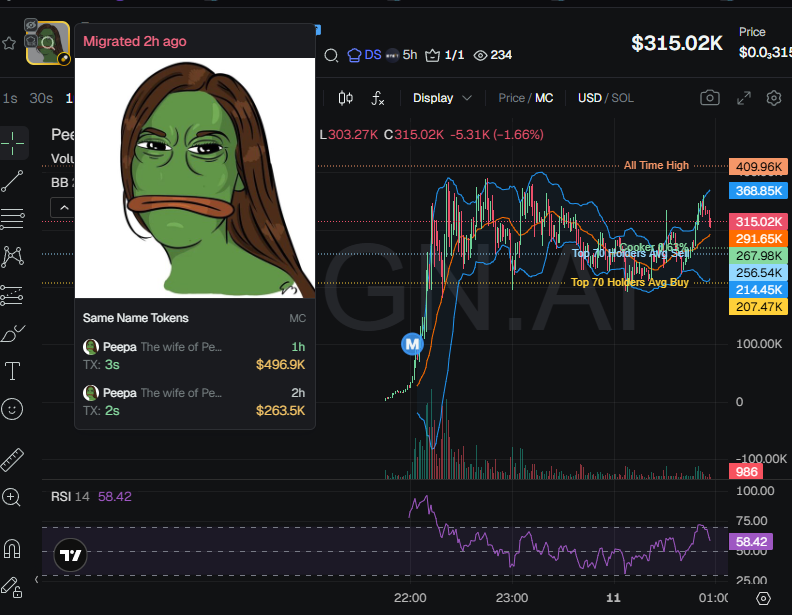Click the $315.02K market cap header value
792x615 pixels.
pos(677,43)
